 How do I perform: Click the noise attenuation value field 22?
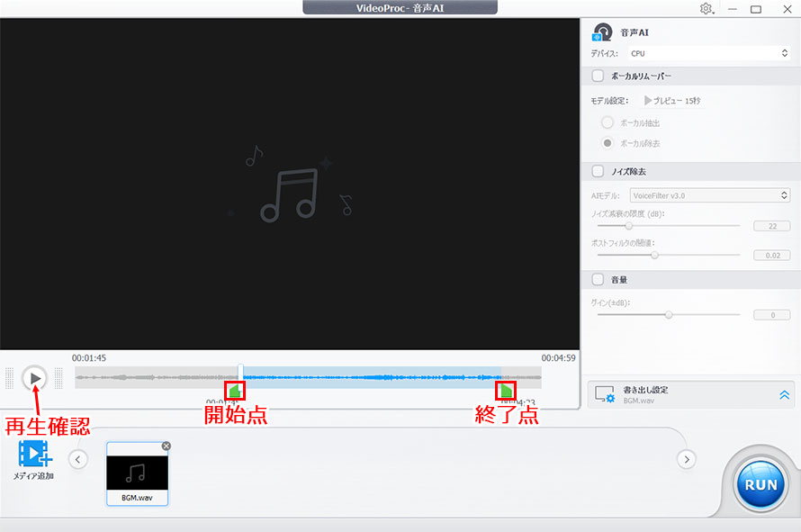click(772, 226)
